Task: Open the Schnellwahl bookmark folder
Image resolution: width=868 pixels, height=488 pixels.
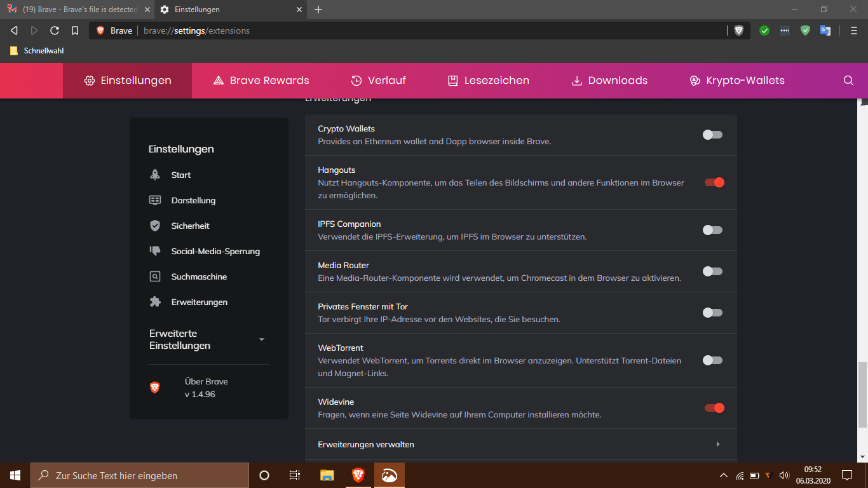Action: [x=37, y=51]
